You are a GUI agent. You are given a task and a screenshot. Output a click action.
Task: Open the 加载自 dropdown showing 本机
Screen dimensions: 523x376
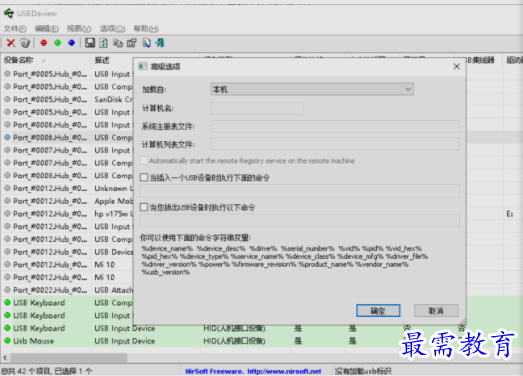[x=312, y=89]
